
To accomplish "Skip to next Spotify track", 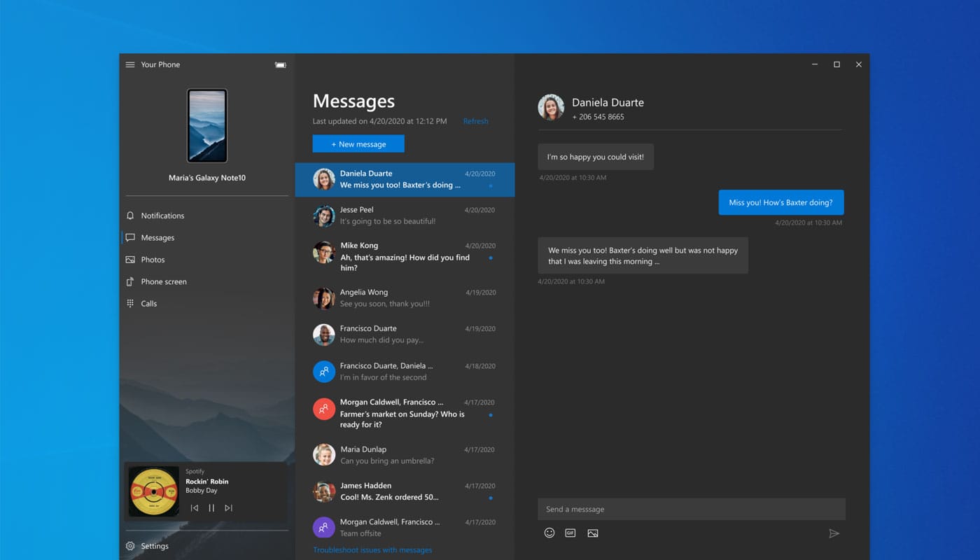I will click(228, 508).
